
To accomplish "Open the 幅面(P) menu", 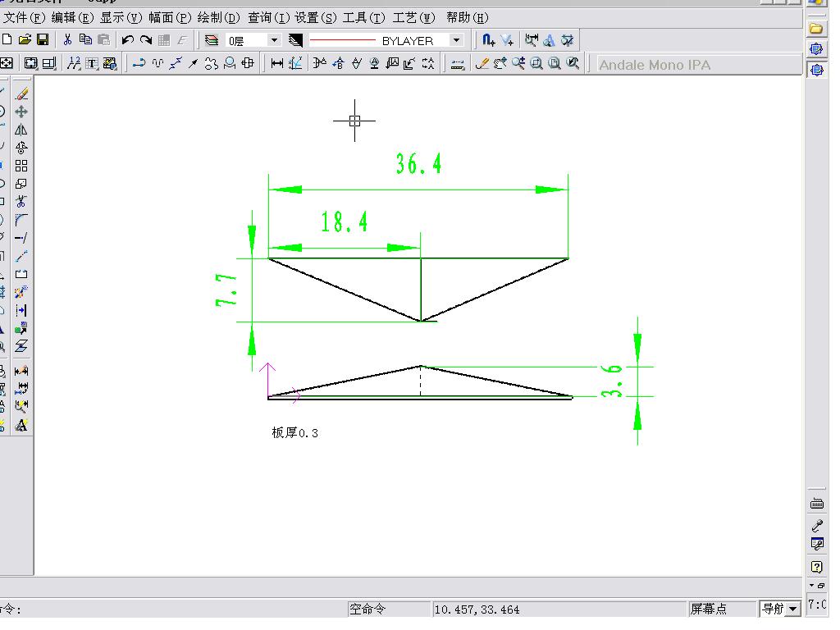I will (x=170, y=18).
